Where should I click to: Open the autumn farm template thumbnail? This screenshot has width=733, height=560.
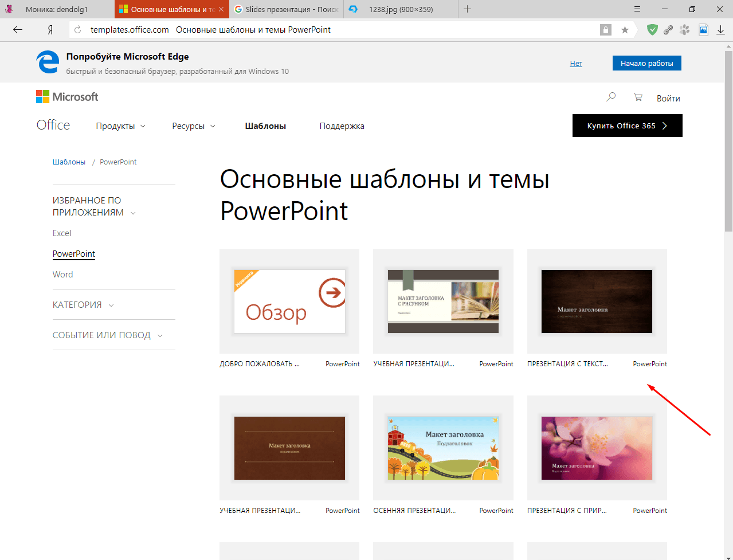tap(443, 448)
